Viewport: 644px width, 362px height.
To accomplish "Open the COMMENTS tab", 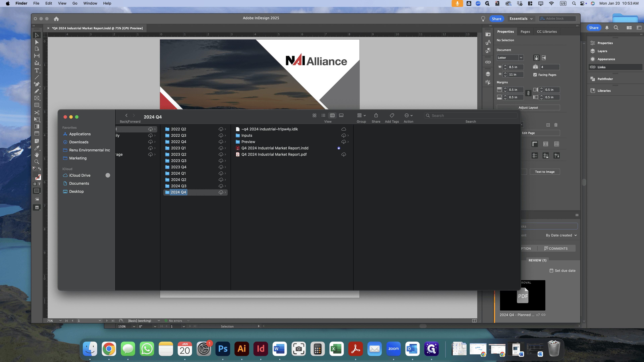I will point(556,248).
